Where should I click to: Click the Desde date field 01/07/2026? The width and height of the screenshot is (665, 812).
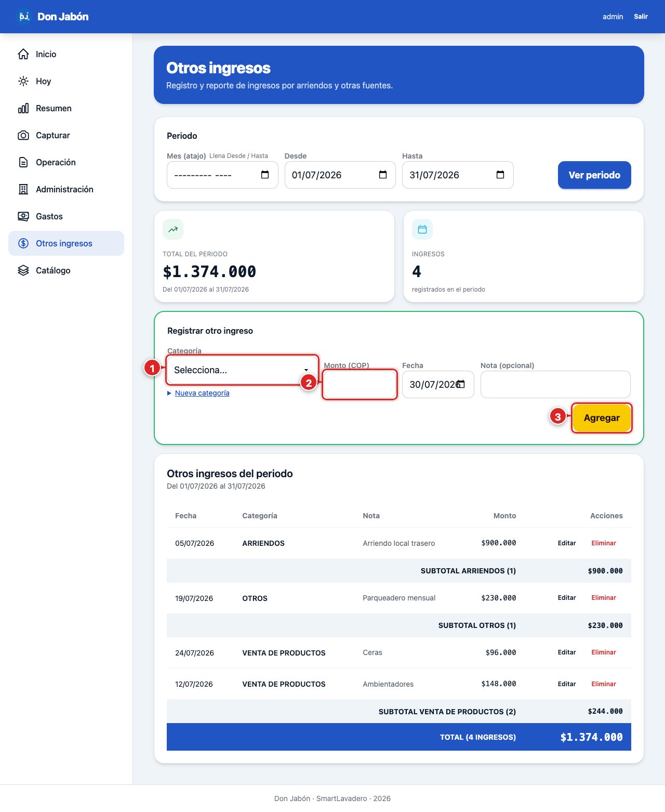click(340, 175)
